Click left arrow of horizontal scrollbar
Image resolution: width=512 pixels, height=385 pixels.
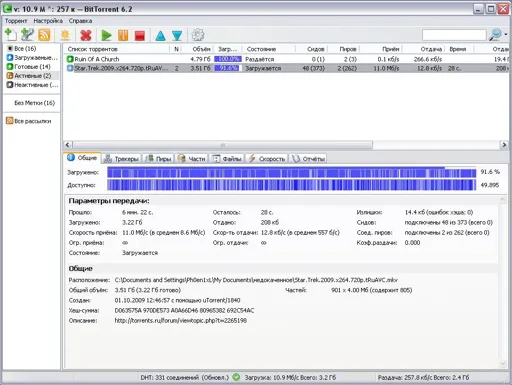point(68,145)
